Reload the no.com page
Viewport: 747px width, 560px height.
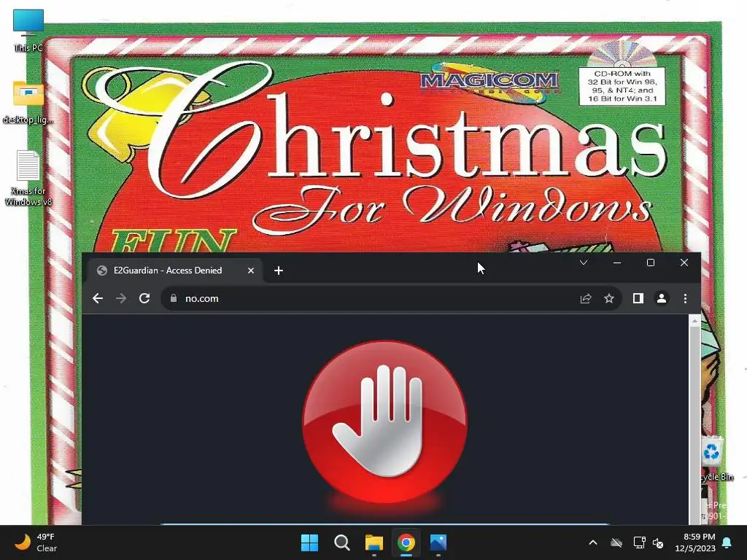[x=144, y=298]
